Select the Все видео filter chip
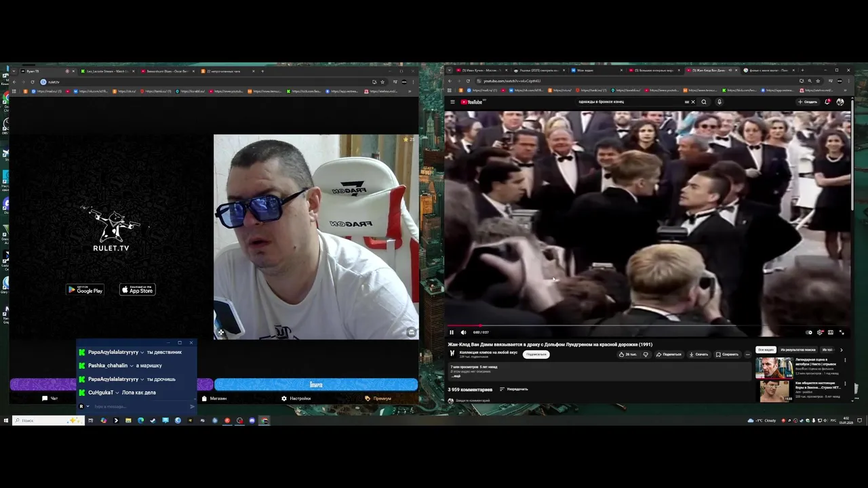 tap(766, 350)
